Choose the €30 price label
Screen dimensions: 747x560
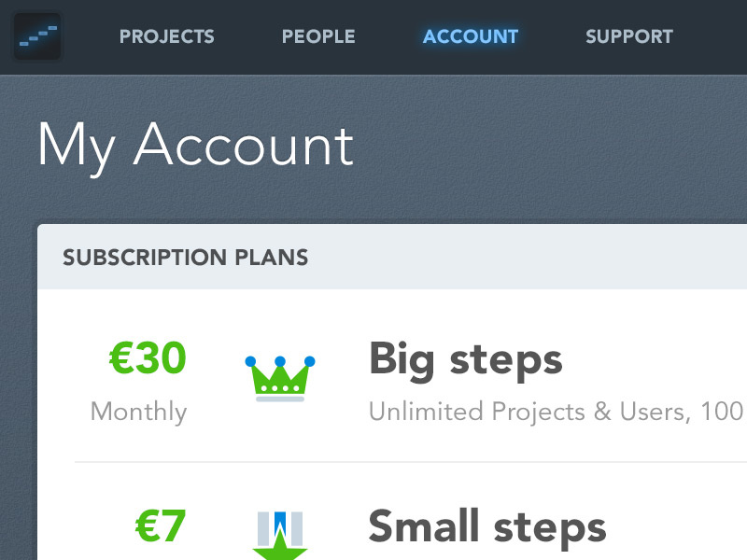(x=148, y=358)
